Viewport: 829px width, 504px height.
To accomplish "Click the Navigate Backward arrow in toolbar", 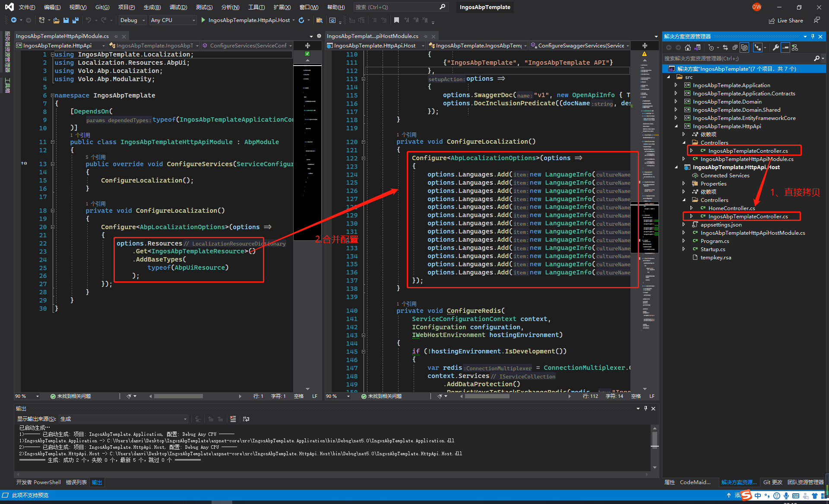I will pyautogui.click(x=14, y=20).
